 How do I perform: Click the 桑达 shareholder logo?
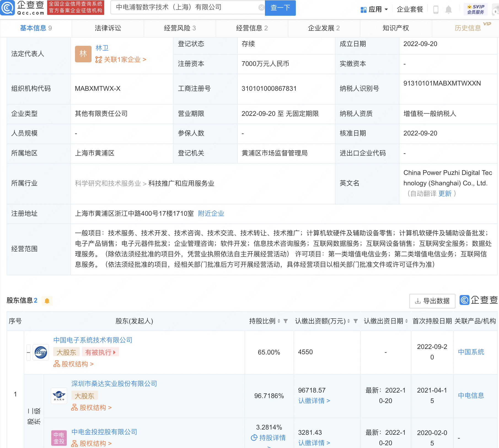click(x=59, y=396)
